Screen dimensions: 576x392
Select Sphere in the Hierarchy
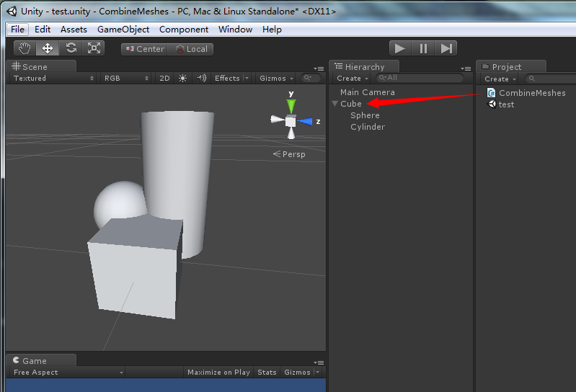tap(365, 115)
